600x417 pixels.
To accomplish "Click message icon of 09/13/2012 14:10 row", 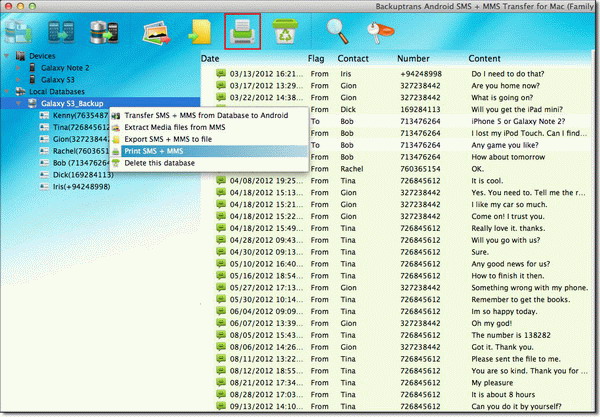I will [x=221, y=406].
